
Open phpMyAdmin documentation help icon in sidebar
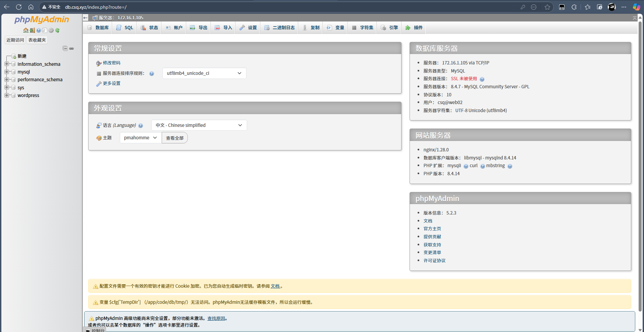39,30
